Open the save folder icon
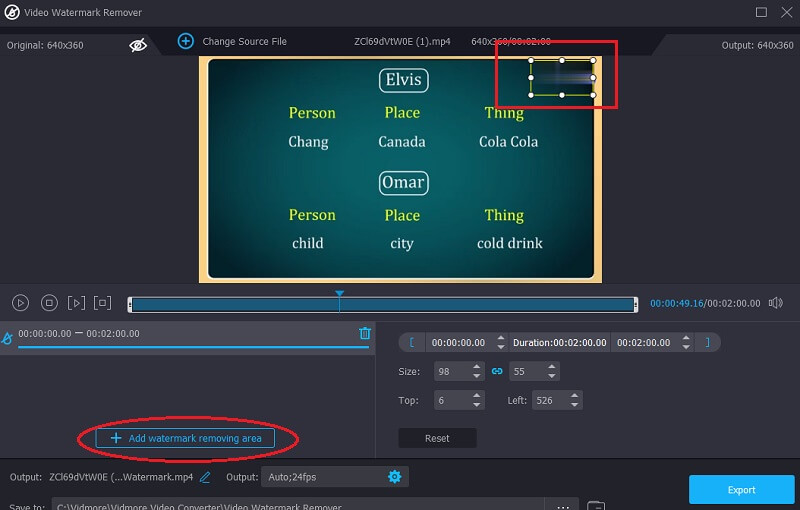Screen dimensions: 800x510 pyautogui.click(x=595, y=506)
